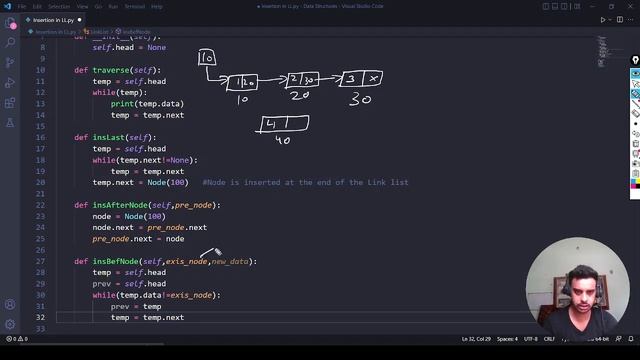Open the Run and Debug view
The image size is (640, 360).
[x=10, y=82]
